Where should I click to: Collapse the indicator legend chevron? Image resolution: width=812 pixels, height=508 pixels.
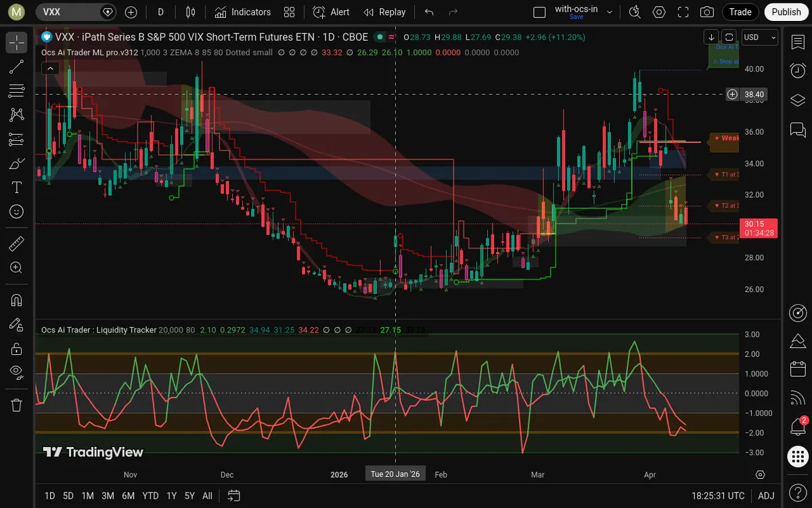[x=50, y=68]
